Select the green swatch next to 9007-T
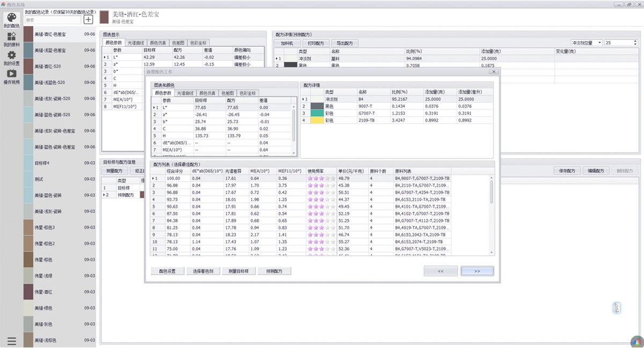The image size is (644, 348). pyautogui.click(x=316, y=113)
